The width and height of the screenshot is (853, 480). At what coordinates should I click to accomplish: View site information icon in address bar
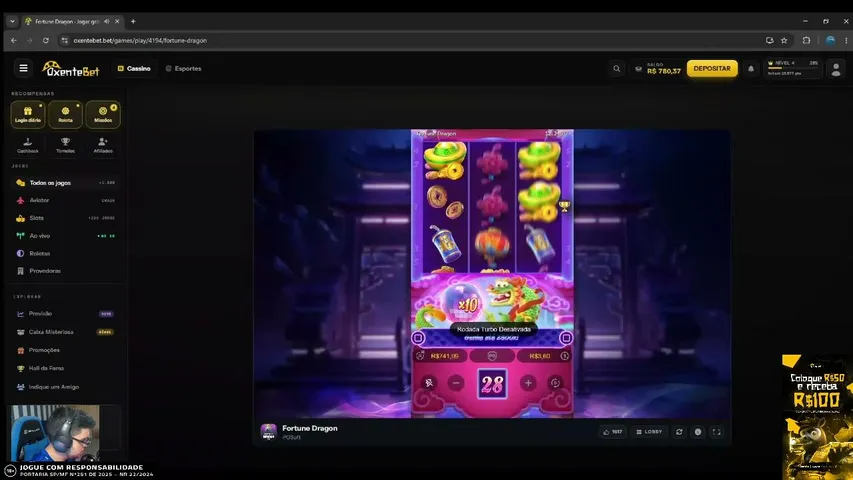pos(65,40)
